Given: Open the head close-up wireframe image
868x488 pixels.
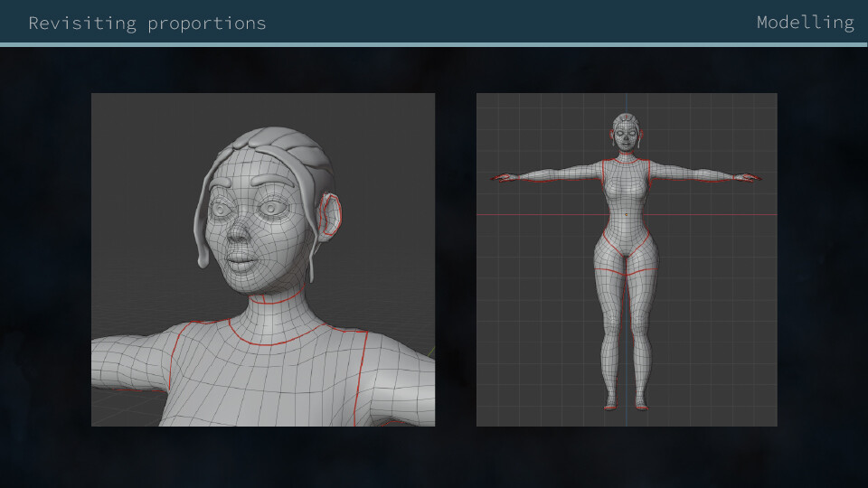Looking at the screenshot, I should [263, 259].
